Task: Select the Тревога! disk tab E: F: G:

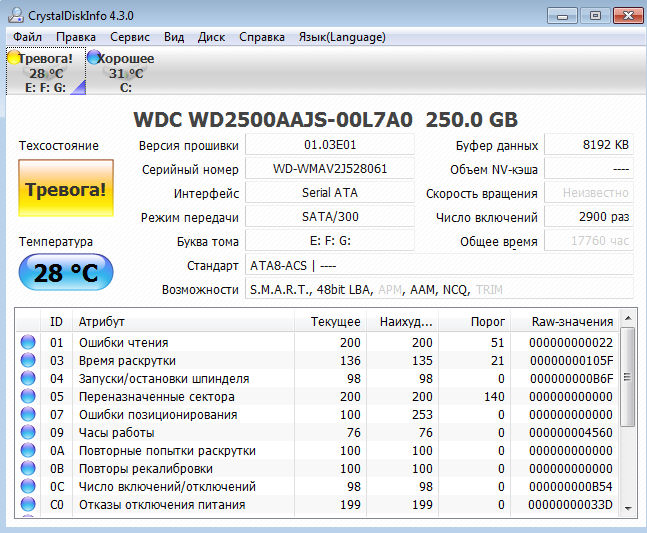Action: [x=46, y=72]
